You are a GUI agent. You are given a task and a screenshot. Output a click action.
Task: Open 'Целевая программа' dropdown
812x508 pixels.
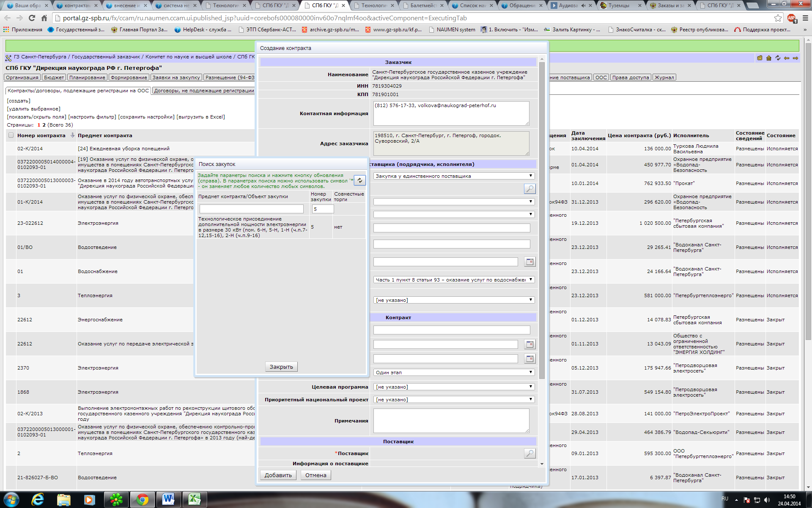(454, 387)
